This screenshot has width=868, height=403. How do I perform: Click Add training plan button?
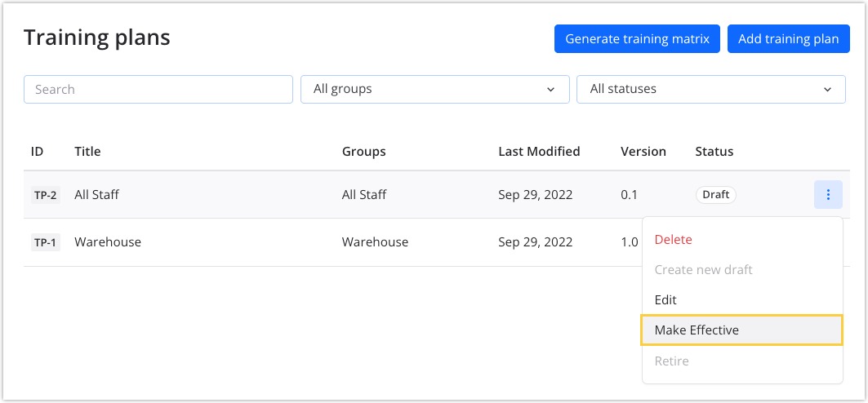pyautogui.click(x=788, y=38)
